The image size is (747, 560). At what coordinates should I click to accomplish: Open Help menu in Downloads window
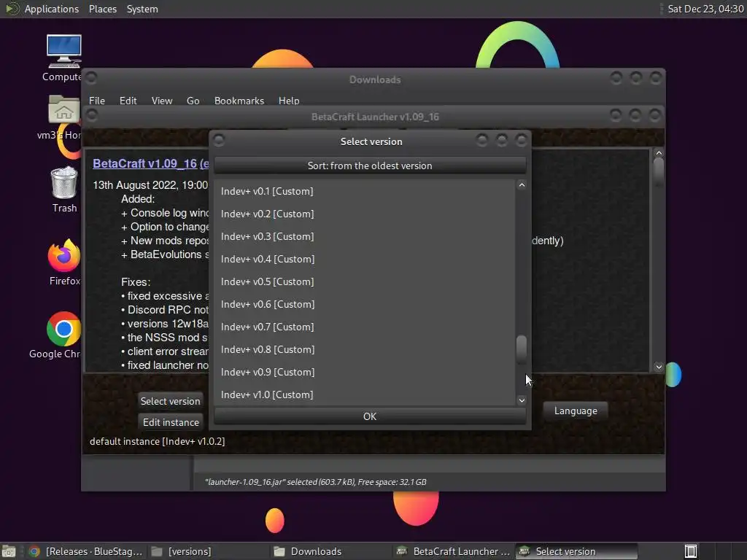coord(289,101)
